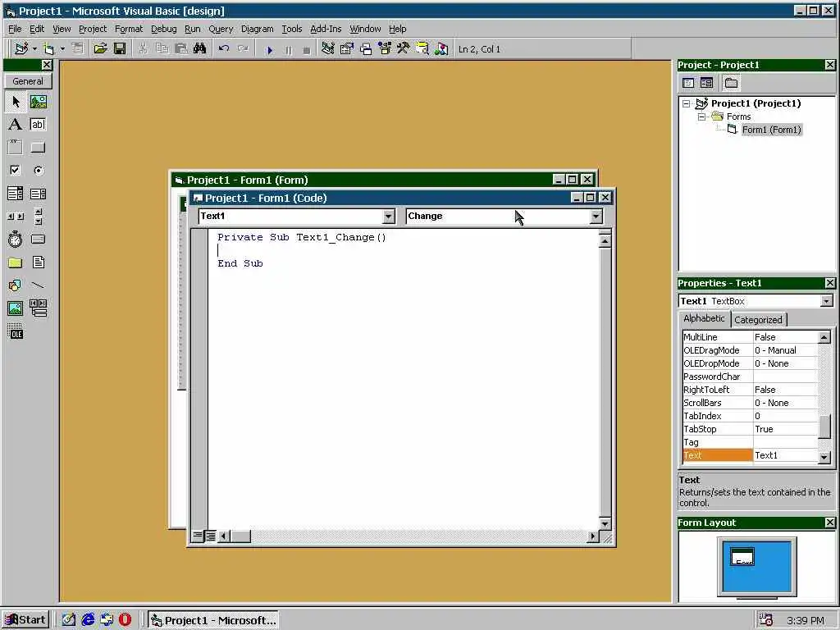
Task: Select the OptionButton tool in toolbox
Action: tap(38, 171)
